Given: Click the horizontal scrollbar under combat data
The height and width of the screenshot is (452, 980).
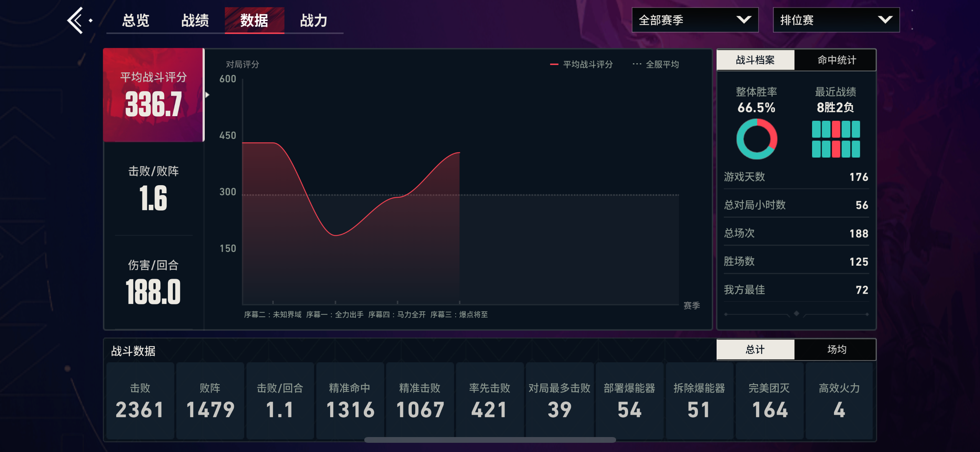Looking at the screenshot, I should 490,440.
